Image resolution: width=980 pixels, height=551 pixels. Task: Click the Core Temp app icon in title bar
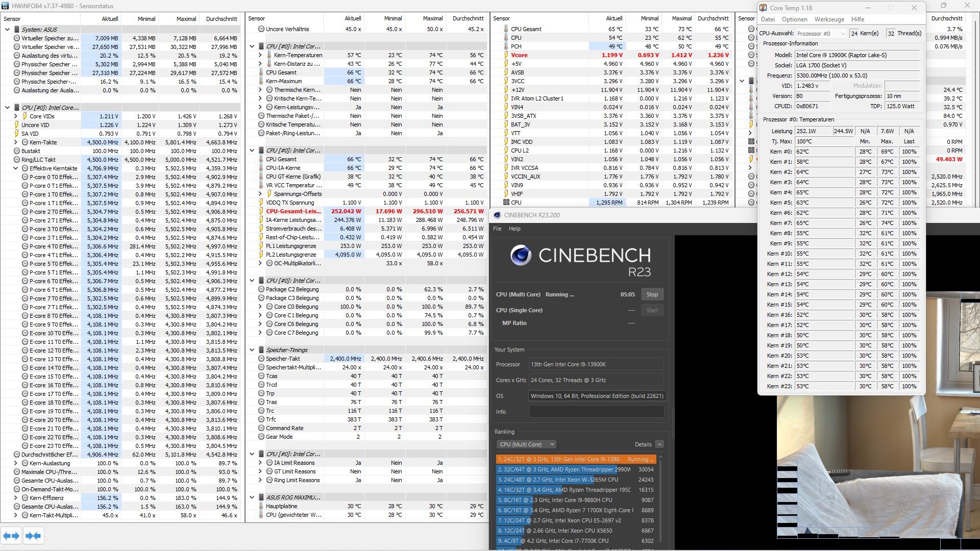coord(763,8)
